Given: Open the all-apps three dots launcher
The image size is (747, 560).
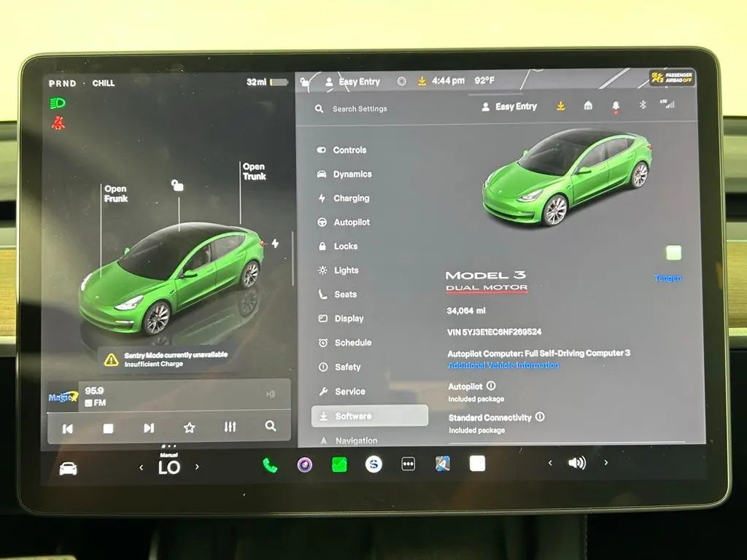Looking at the screenshot, I should tap(409, 464).
